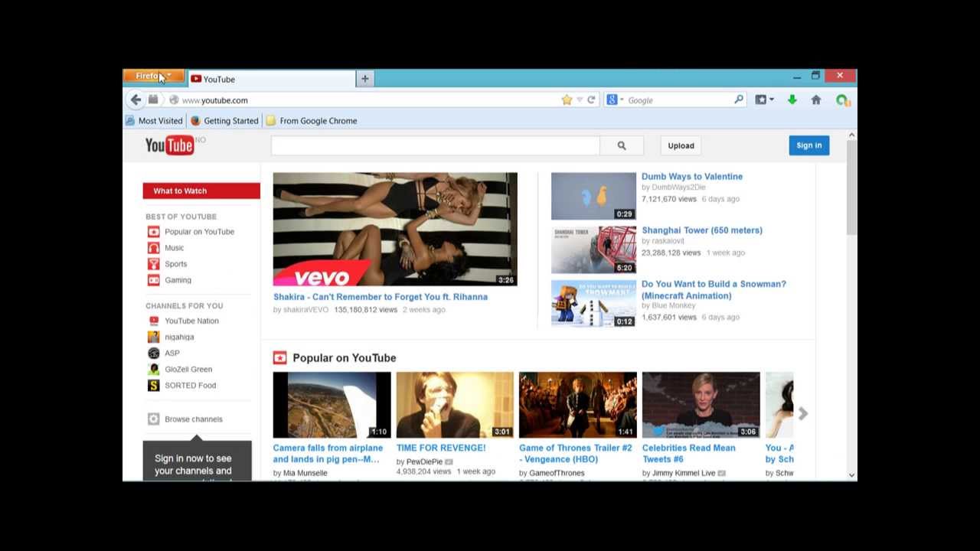Open Game of Thrones Trailer #2 thumbnail
Image resolution: width=980 pixels, height=551 pixels.
coord(578,405)
